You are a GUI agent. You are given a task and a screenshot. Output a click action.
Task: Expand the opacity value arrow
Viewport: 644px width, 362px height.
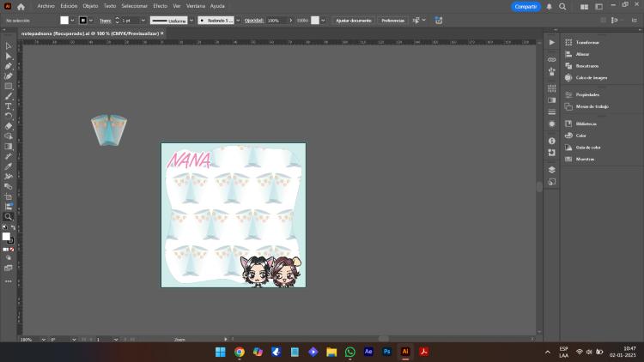[x=291, y=21]
